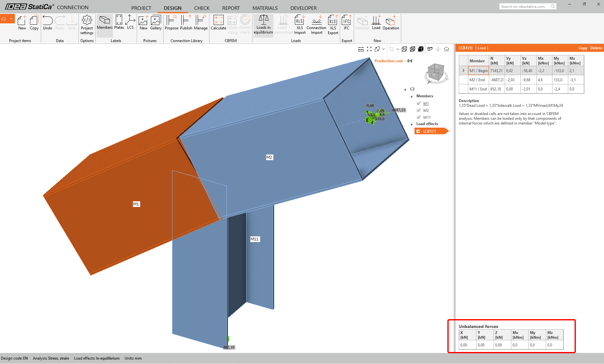The width and height of the screenshot is (604, 364).
Task: Click the XLS Import icon
Action: click(299, 24)
